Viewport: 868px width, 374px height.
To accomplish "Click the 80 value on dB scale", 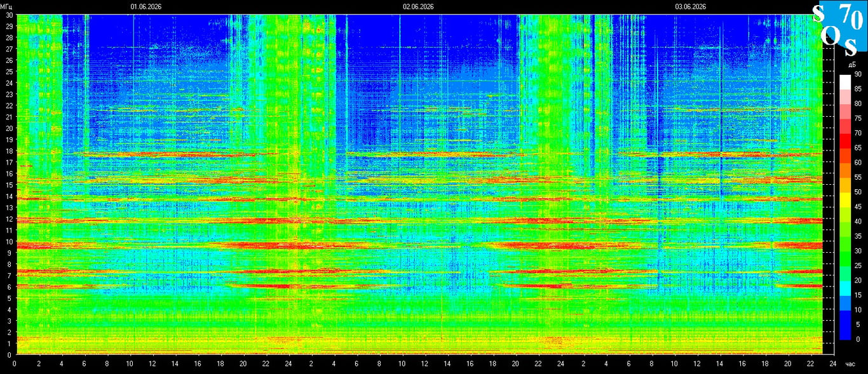I will pos(857,104).
